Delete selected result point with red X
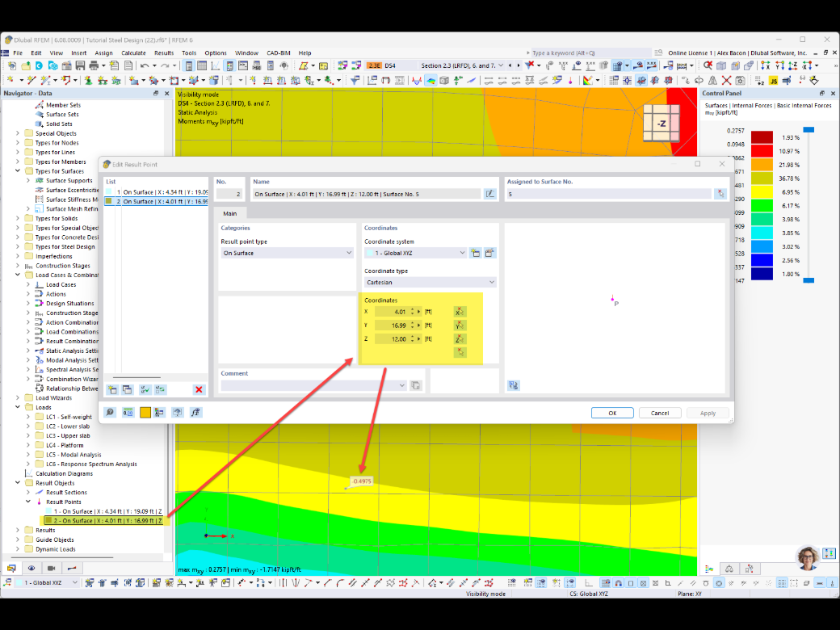 coord(199,389)
